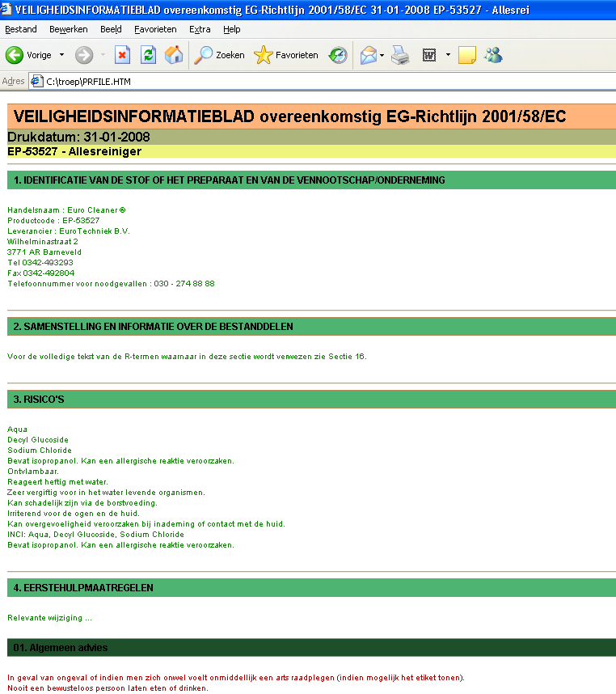Click the INCI: Aqua ingredients line
This screenshot has height=694, width=616.
click(x=95, y=535)
